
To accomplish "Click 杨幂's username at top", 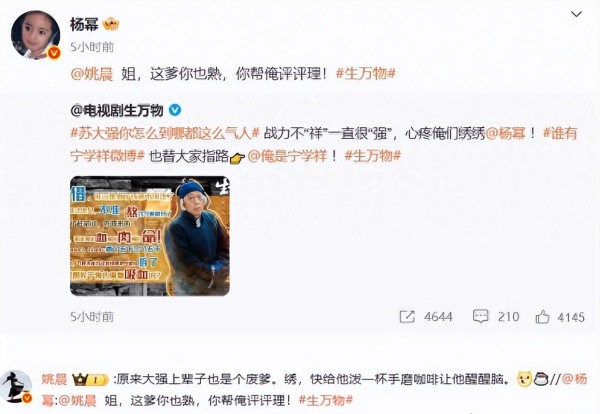I will coord(84,24).
